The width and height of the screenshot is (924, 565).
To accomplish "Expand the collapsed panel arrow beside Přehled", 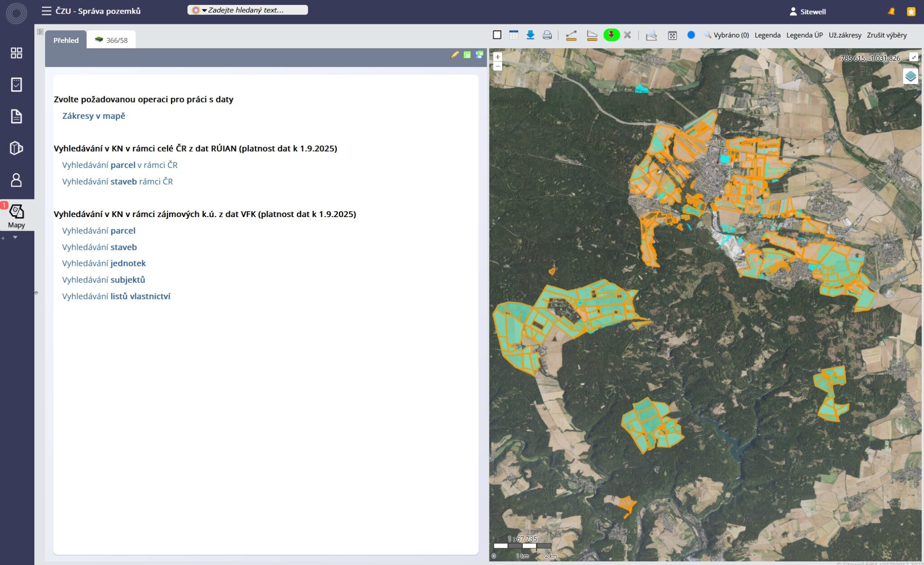I will pos(40,32).
